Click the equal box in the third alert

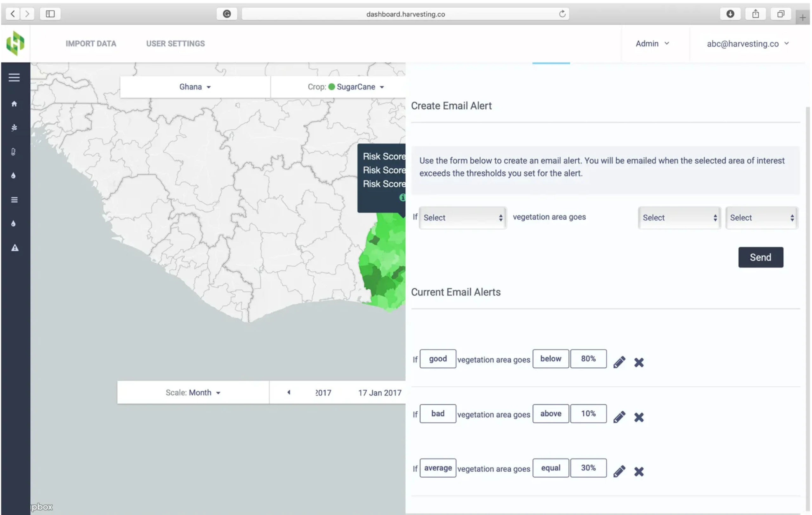[551, 468]
